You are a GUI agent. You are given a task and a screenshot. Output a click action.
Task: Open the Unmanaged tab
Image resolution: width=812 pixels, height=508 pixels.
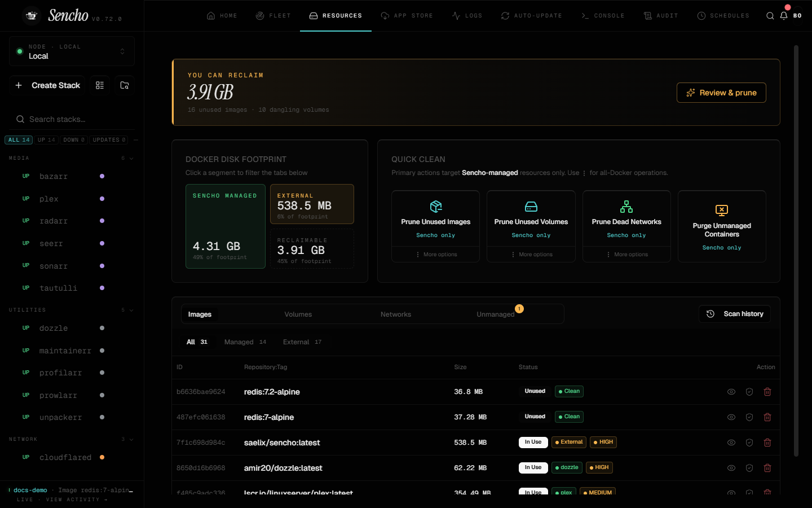coord(496,314)
